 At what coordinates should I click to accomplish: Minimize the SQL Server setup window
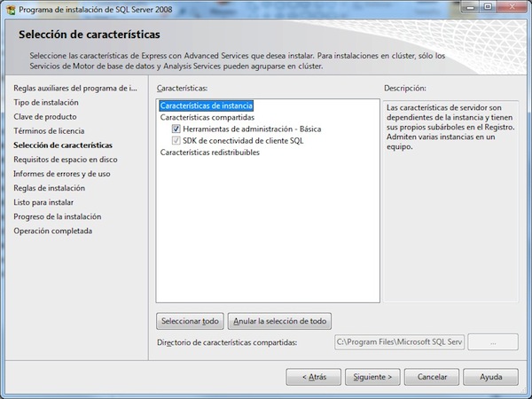[470, 7]
